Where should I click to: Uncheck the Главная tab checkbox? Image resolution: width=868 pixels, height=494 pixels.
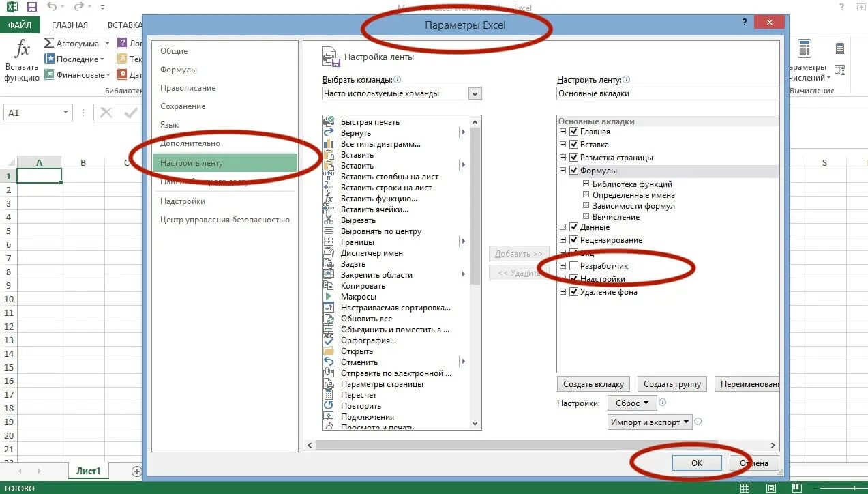(573, 132)
